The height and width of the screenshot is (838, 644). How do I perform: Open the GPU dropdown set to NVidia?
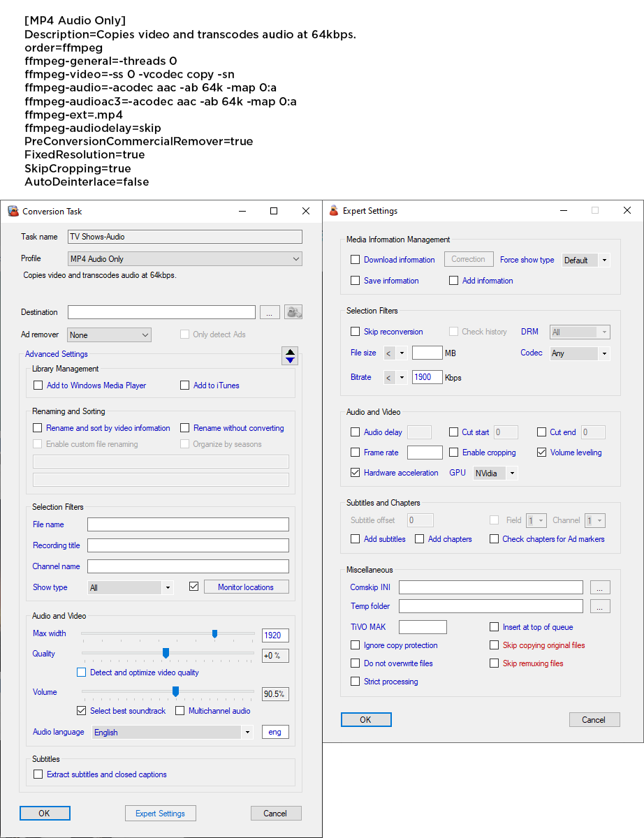[x=495, y=473]
